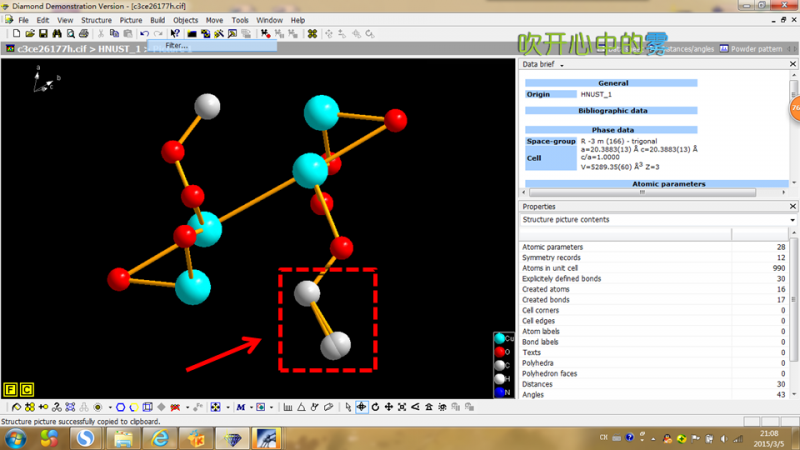Expand the Structure picture contents combo box
The height and width of the screenshot is (450, 800).
pyautogui.click(x=792, y=220)
